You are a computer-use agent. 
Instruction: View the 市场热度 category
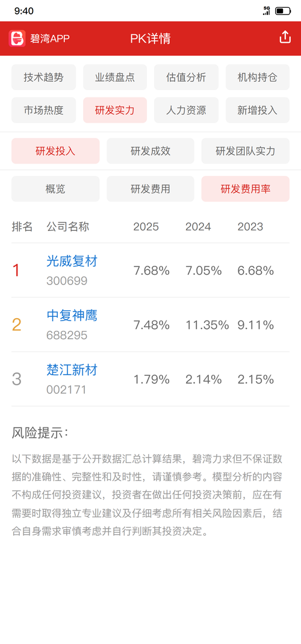(x=43, y=110)
